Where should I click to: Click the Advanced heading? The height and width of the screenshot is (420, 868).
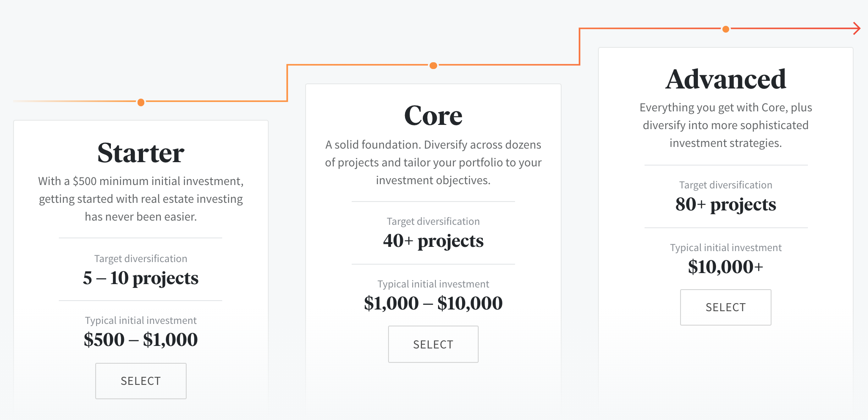tap(726, 79)
